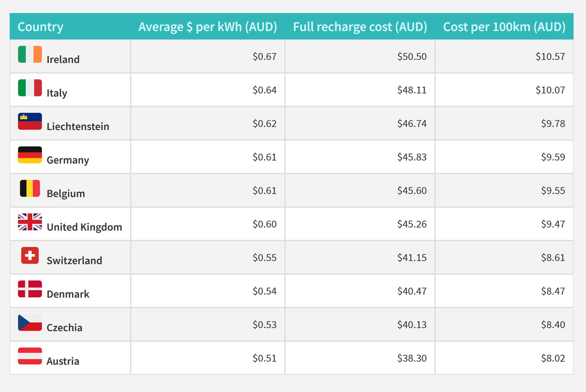Click Belgium's $0.61 per kWh value
The width and height of the screenshot is (586, 392).
point(265,190)
